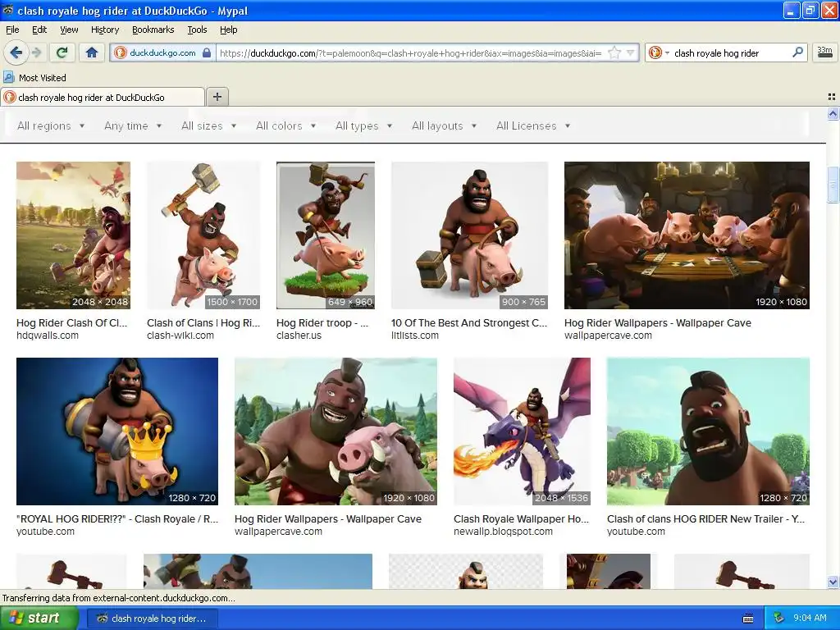Open the File menu
Screen dimensions: 840x630
pos(12,30)
